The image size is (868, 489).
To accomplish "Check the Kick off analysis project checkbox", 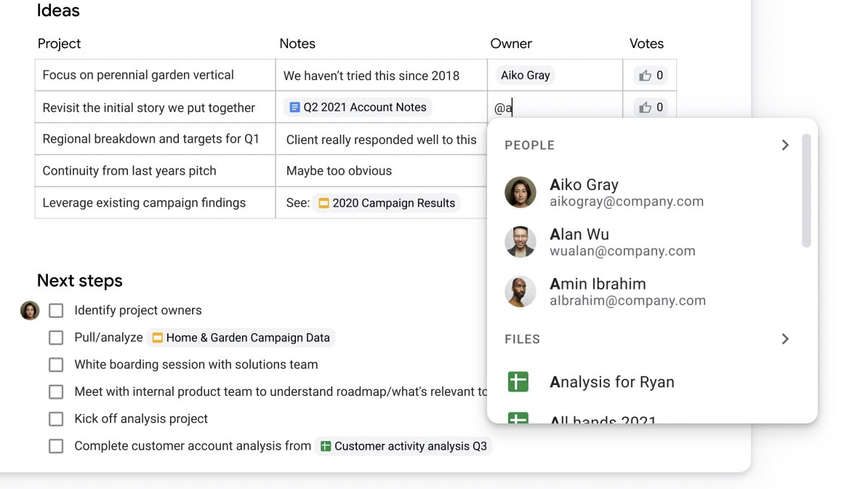I will [x=56, y=418].
